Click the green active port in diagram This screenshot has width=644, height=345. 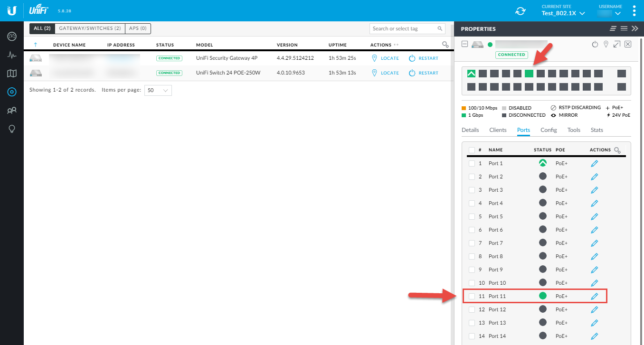coord(529,74)
